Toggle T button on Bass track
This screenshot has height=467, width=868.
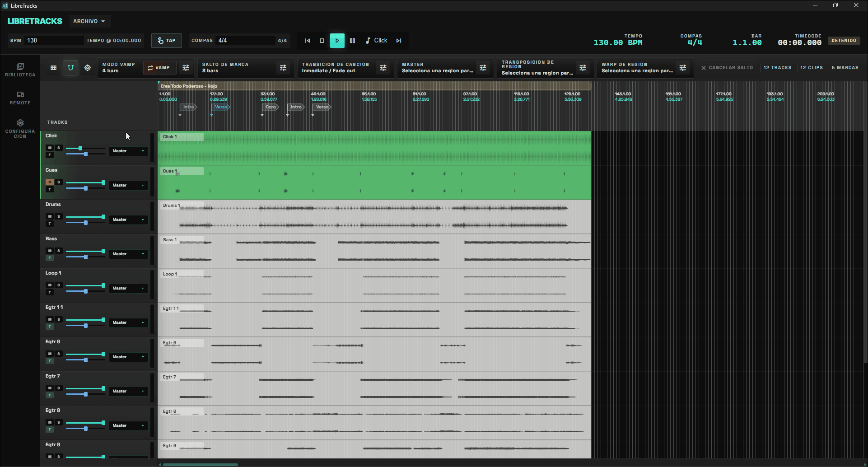[50, 258]
